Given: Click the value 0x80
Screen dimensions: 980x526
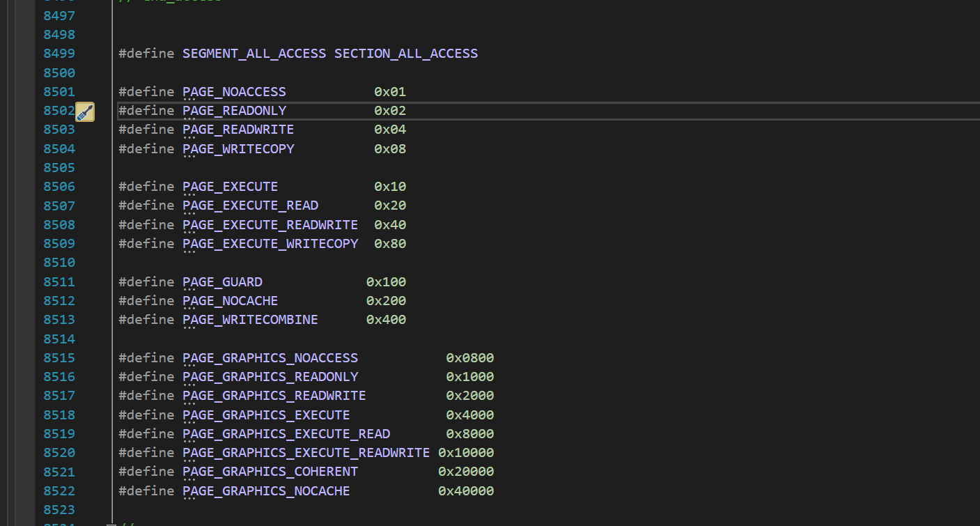Looking at the screenshot, I should pyautogui.click(x=390, y=244).
